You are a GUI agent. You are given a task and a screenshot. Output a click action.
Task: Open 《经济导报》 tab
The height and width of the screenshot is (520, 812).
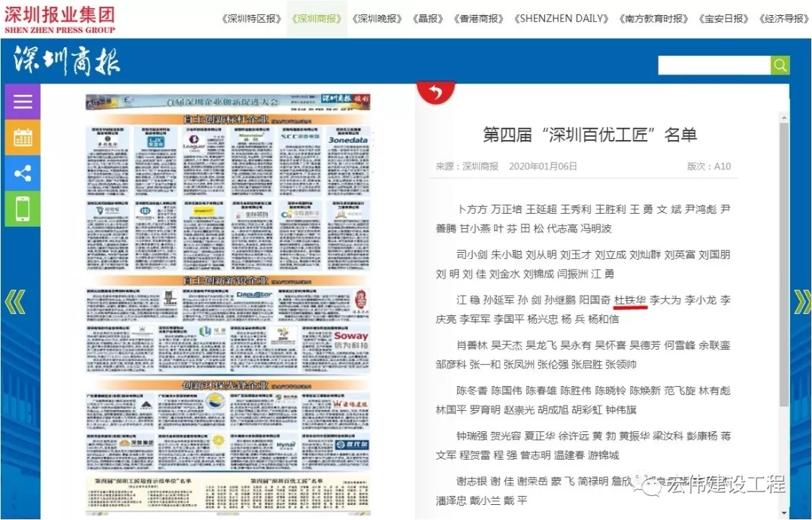(x=784, y=19)
